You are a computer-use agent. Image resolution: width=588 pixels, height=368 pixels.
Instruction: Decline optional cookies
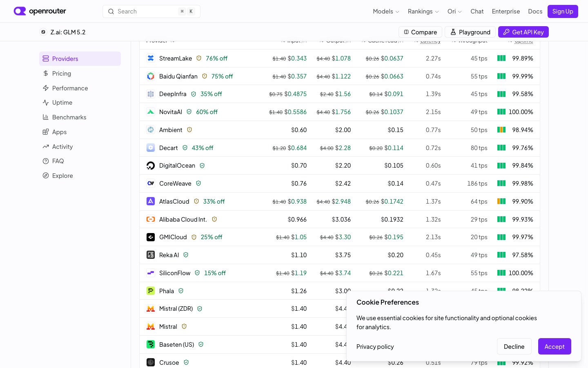(x=514, y=346)
